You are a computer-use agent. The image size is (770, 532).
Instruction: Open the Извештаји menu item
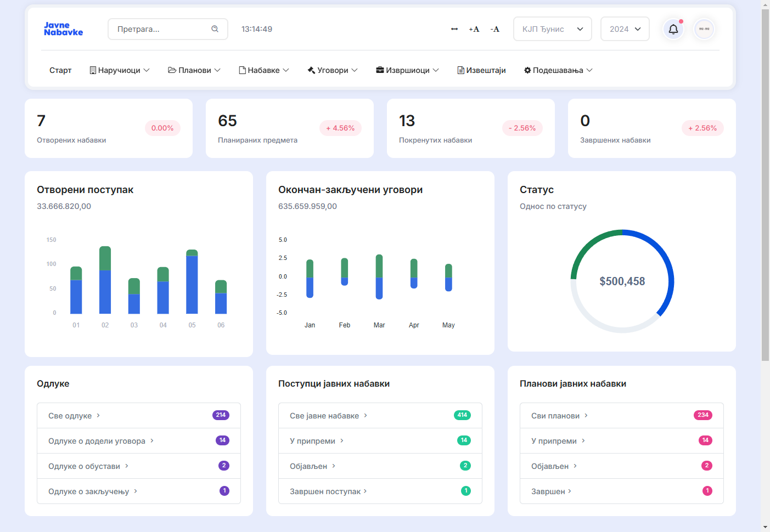[481, 70]
